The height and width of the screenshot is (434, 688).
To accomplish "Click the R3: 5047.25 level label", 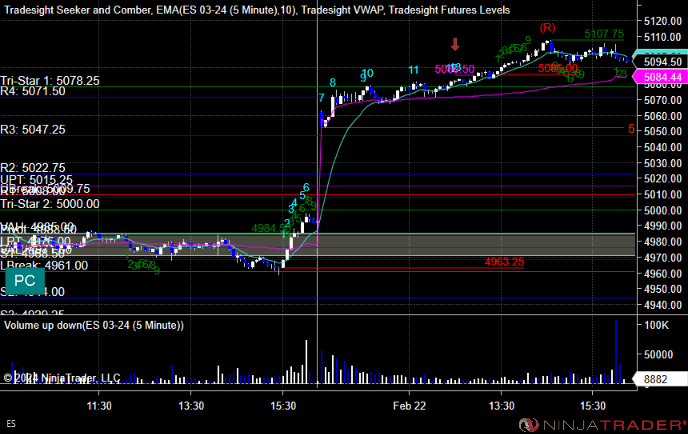I will (33, 129).
